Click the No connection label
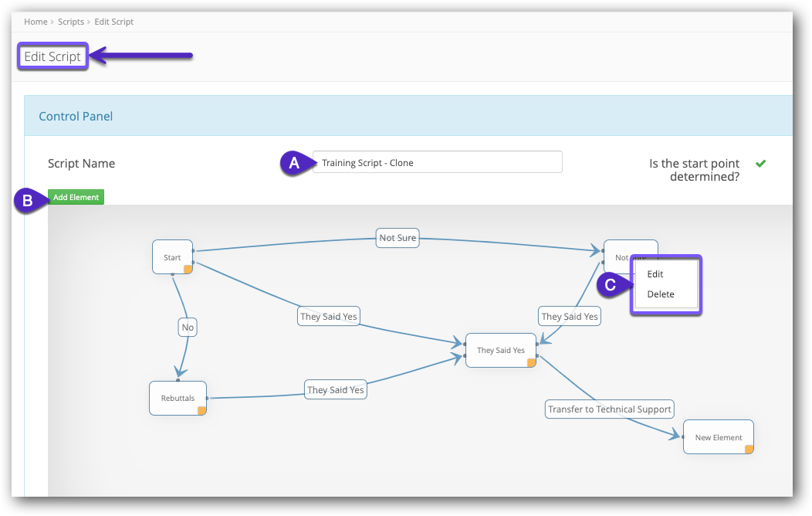The height and width of the screenshot is (516, 812). [188, 328]
